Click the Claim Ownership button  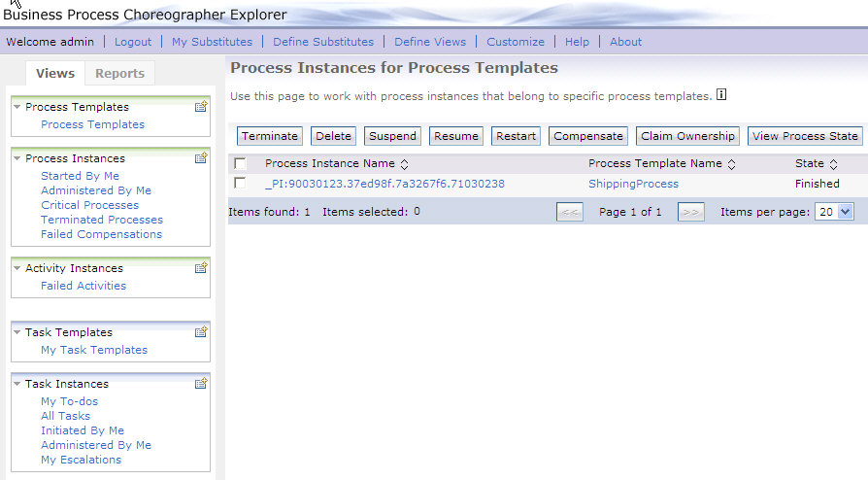(687, 136)
